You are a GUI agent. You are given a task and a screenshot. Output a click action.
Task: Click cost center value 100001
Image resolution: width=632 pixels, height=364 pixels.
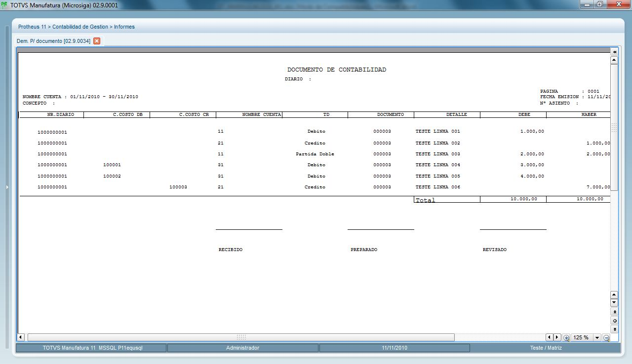[112, 165]
